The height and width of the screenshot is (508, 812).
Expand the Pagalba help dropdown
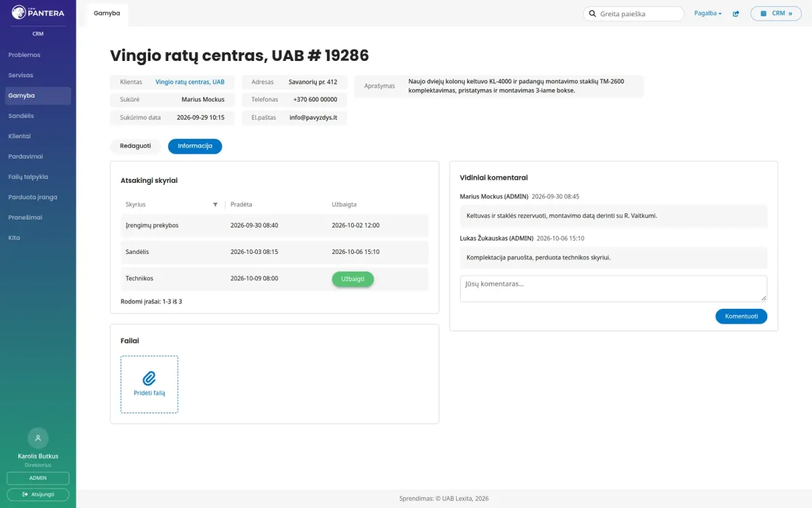pyautogui.click(x=708, y=14)
